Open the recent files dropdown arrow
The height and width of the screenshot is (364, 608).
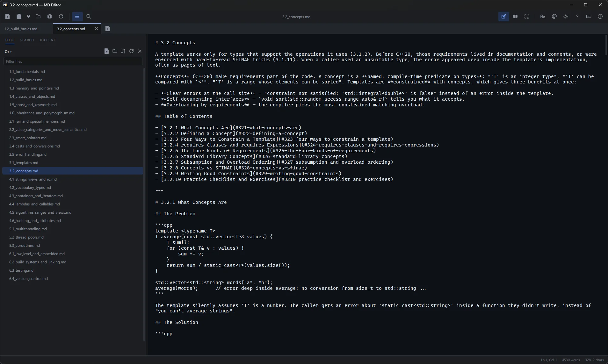click(28, 17)
